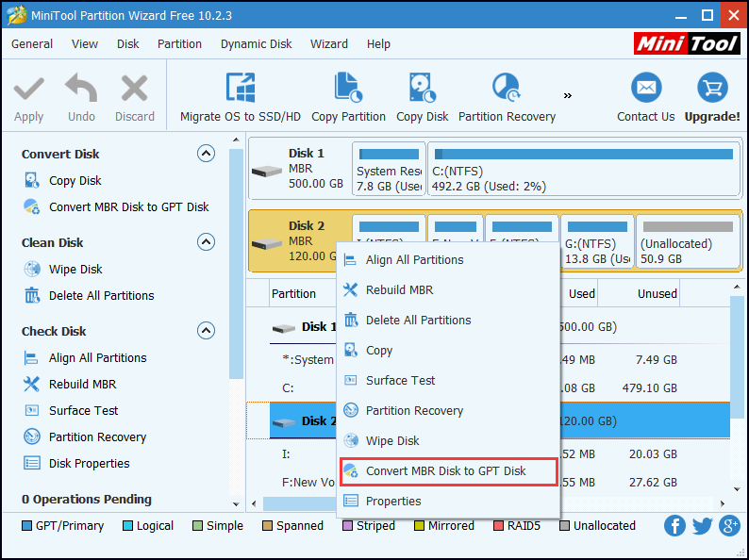This screenshot has height=560, width=749.
Task: Open the Partition menu
Action: coord(179,44)
